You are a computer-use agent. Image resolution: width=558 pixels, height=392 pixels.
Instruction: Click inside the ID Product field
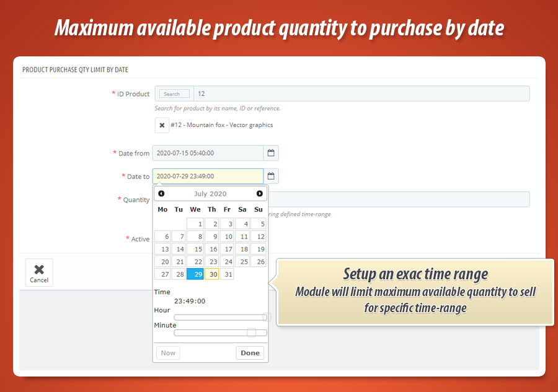point(361,94)
